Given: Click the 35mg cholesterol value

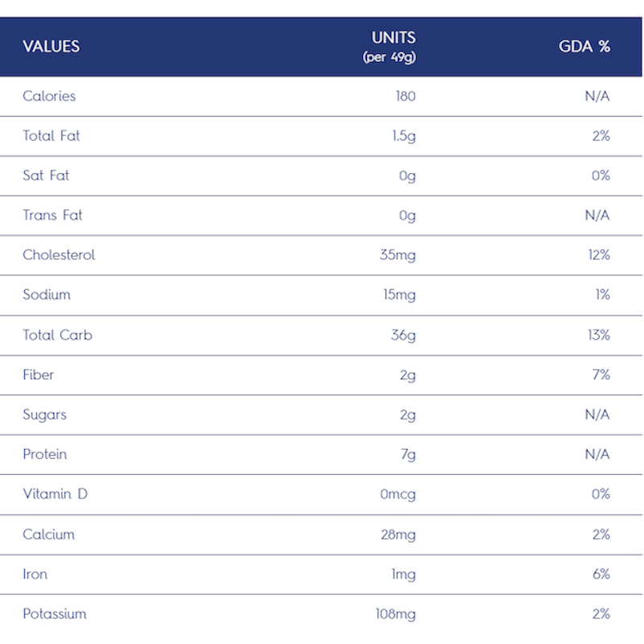Looking at the screenshot, I should 398,255.
